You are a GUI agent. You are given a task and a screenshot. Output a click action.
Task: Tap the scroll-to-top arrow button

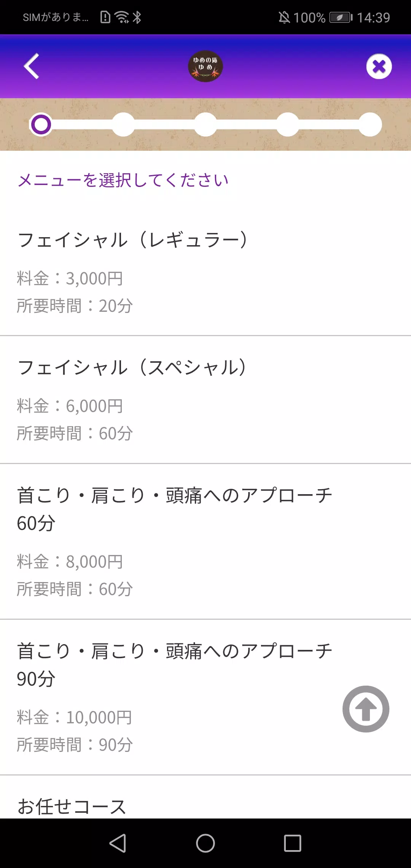coord(366,709)
